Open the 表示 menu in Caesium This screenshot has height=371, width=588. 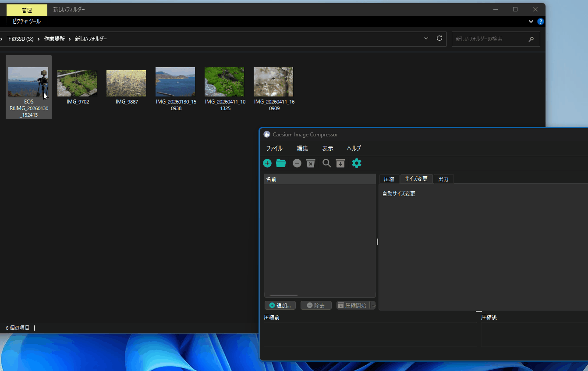tap(328, 148)
